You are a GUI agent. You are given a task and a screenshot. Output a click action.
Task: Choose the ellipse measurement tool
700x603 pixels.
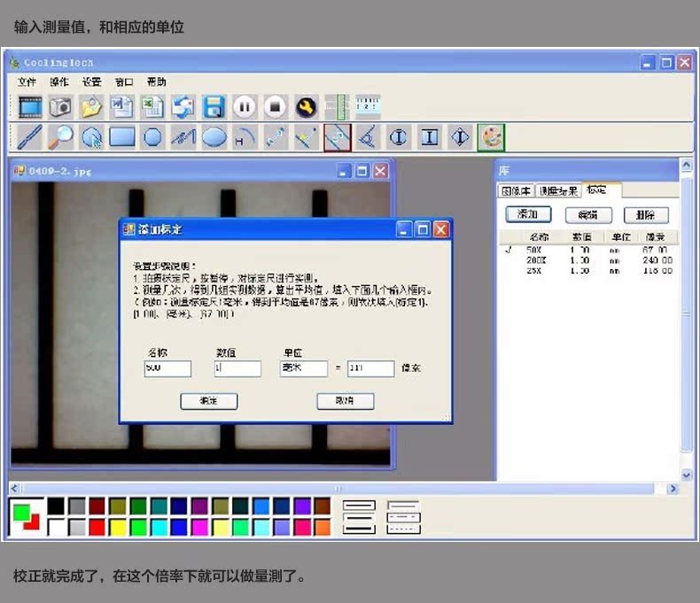(214, 137)
